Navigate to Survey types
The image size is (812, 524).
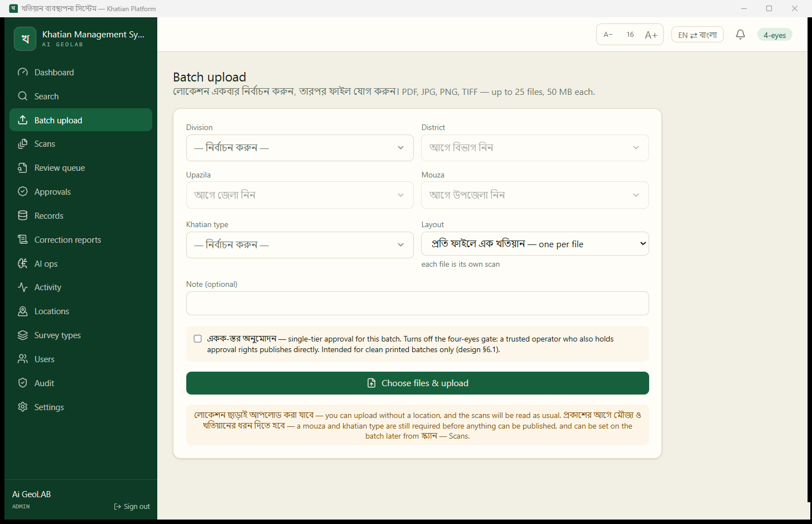(x=81, y=335)
